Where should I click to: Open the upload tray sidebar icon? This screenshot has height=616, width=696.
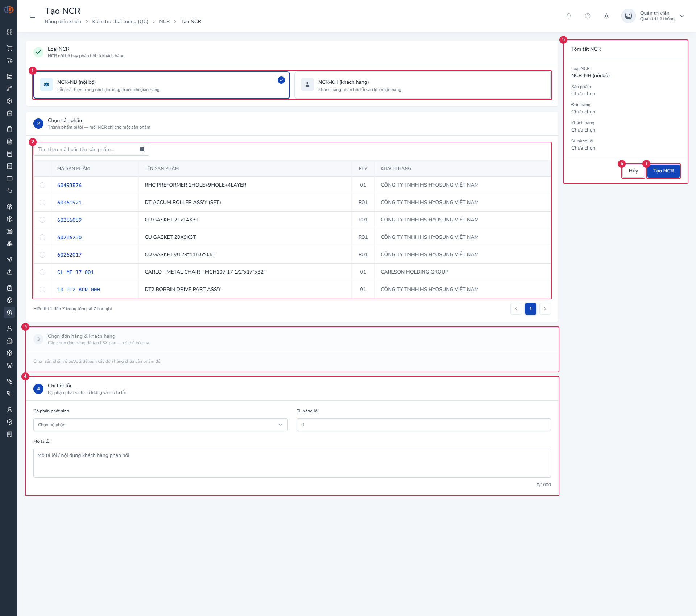coord(9,272)
